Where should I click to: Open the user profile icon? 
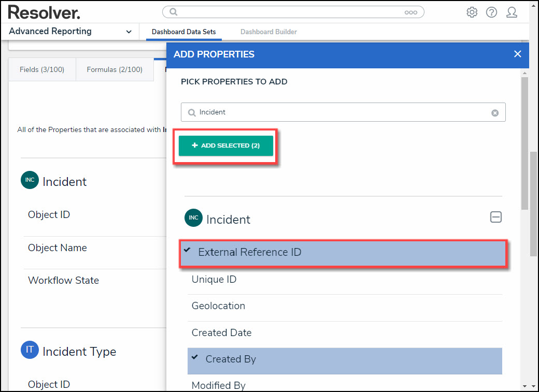[512, 12]
